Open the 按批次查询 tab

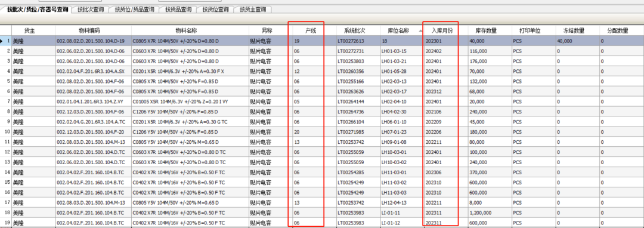coord(91,10)
